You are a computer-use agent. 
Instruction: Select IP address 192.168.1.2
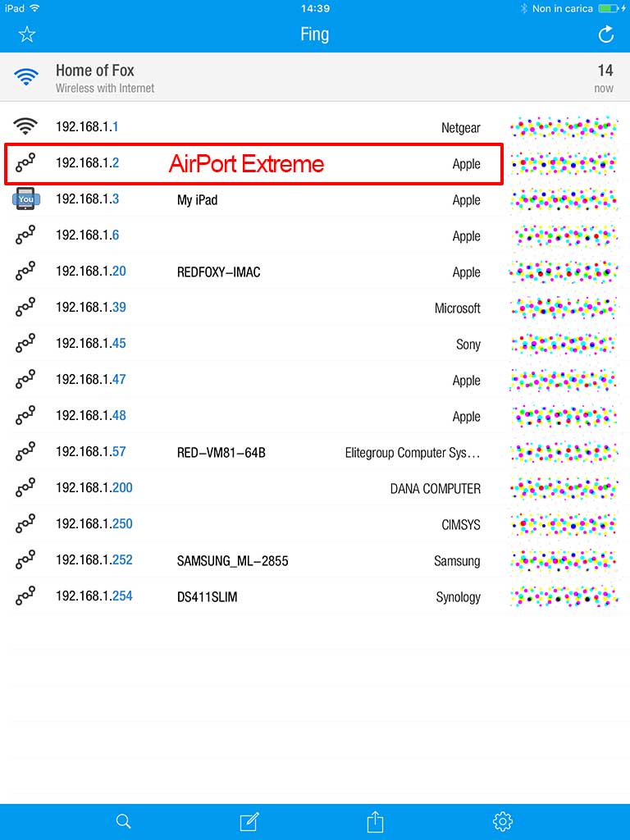click(x=87, y=163)
